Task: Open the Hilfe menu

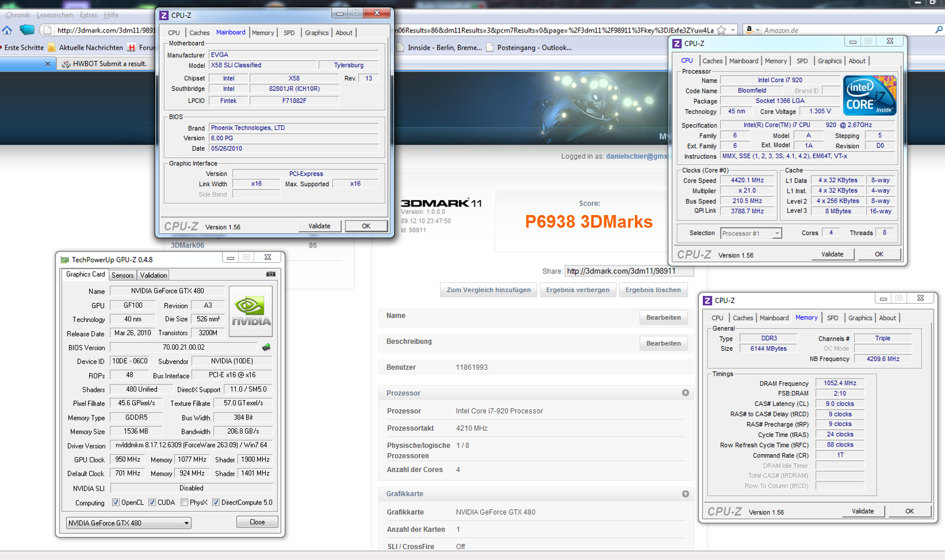Action: (x=111, y=15)
